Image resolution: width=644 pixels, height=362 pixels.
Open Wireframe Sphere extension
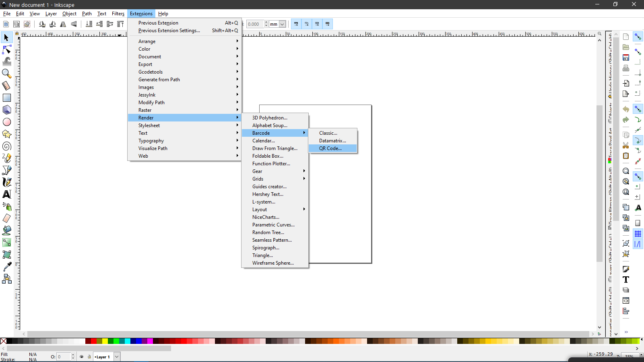[275, 263]
